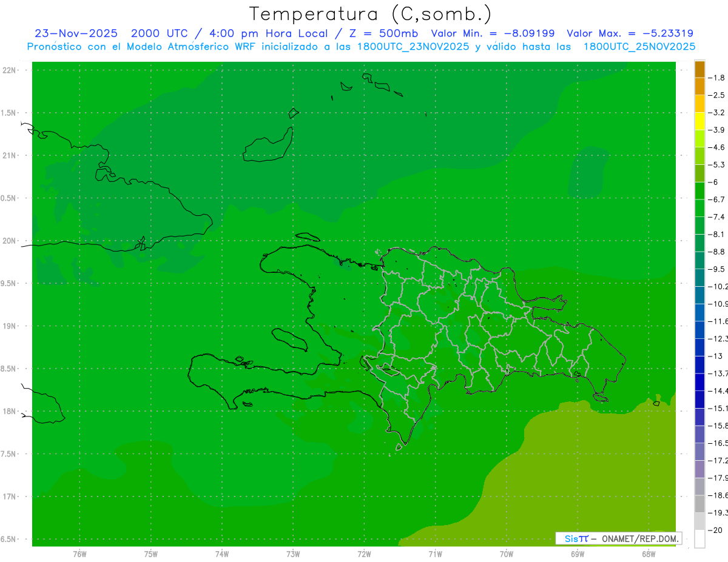Click the '-12.3' colorbar label
The image size is (728, 562).
(x=718, y=338)
